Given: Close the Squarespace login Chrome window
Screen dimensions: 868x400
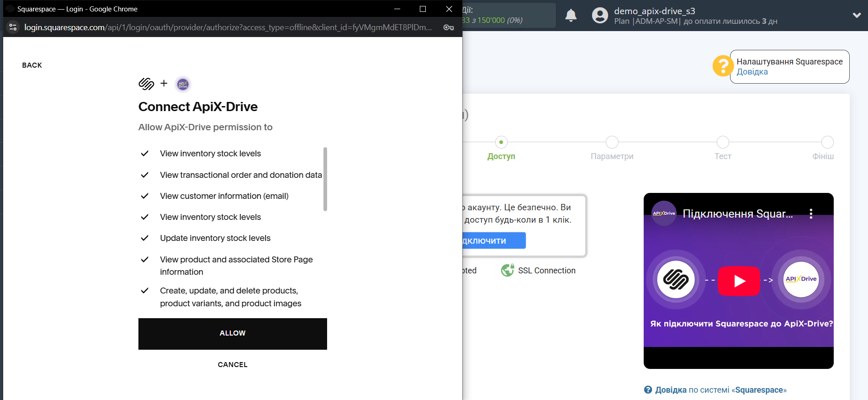Looking at the screenshot, I should pos(449,9).
